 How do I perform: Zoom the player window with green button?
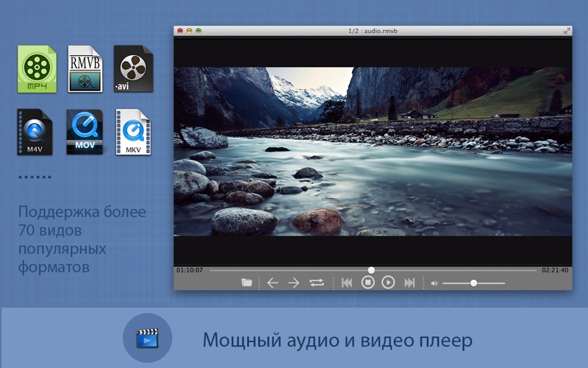tap(198, 31)
